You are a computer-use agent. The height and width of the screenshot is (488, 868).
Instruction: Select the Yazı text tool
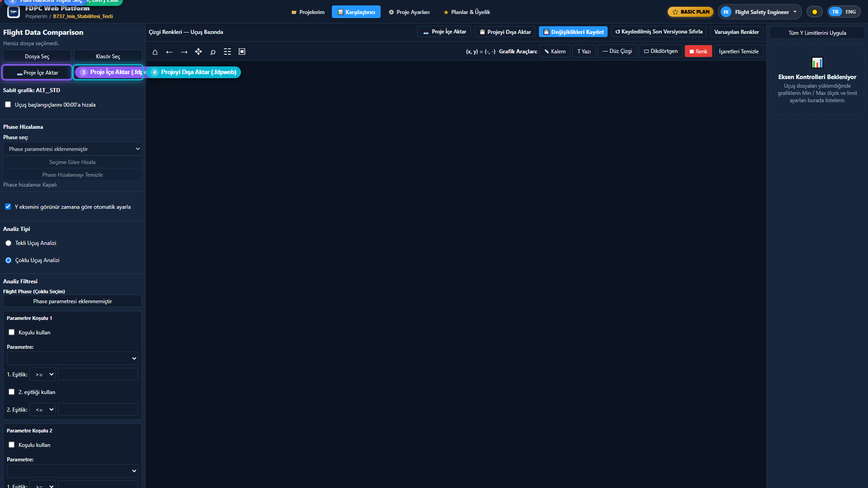(584, 52)
